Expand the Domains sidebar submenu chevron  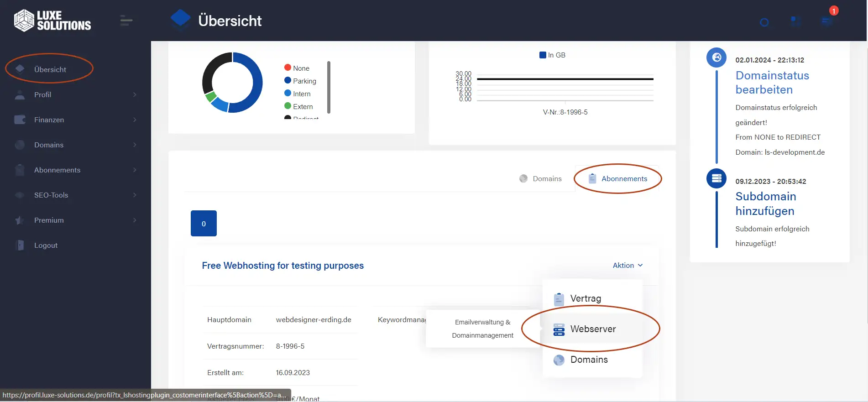point(135,145)
